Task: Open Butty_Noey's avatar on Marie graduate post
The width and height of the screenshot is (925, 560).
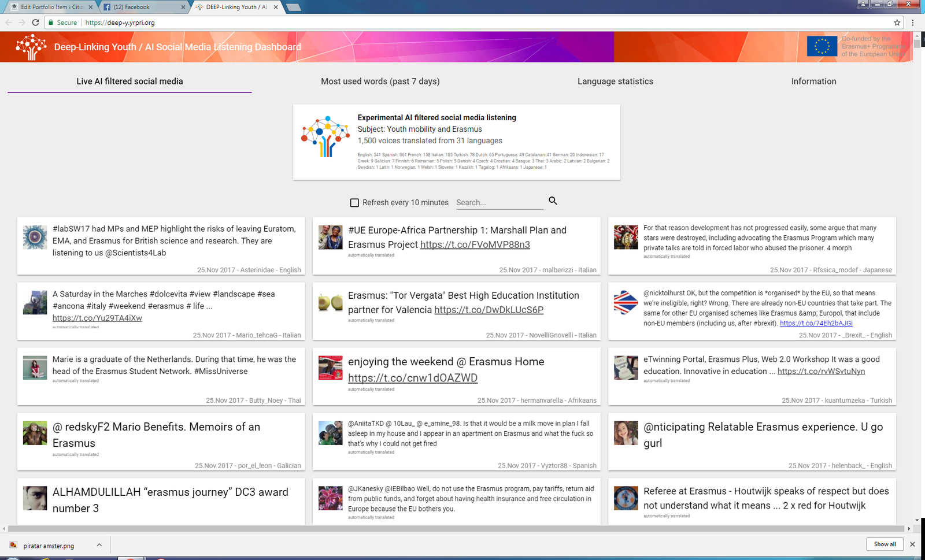Action: click(35, 368)
